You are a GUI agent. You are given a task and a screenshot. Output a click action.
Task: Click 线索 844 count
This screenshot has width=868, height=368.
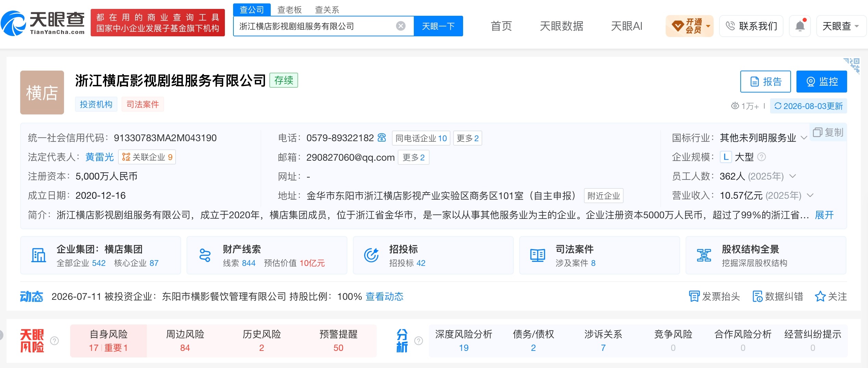(x=239, y=263)
